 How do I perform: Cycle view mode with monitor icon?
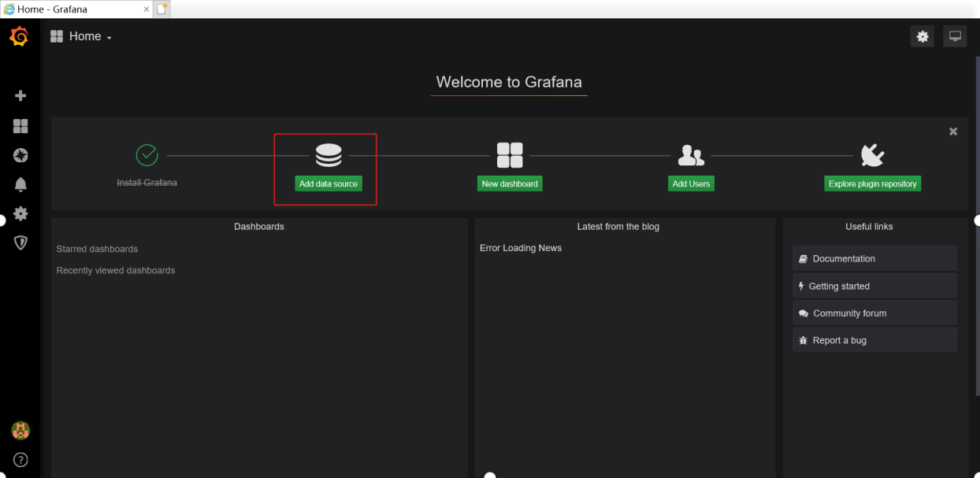(x=955, y=36)
